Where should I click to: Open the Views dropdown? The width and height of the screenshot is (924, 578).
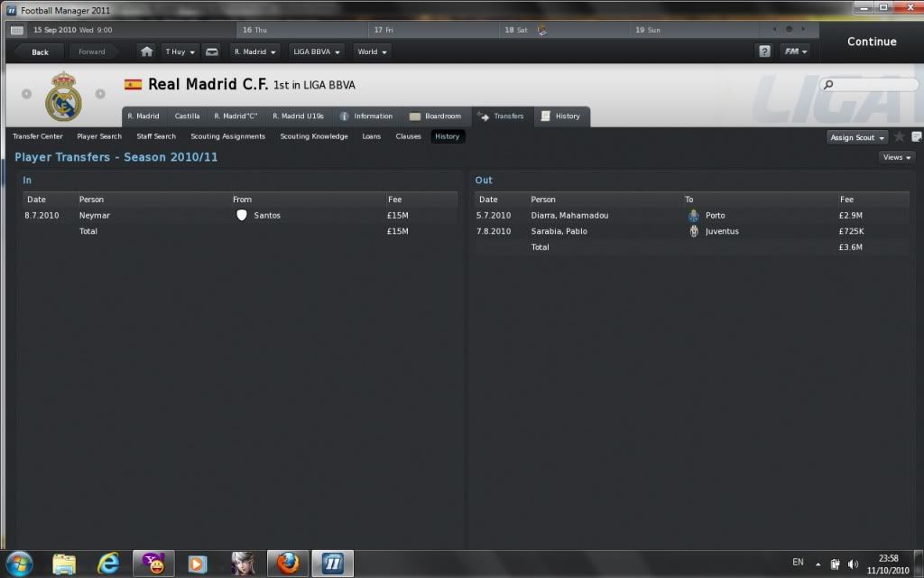(897, 157)
